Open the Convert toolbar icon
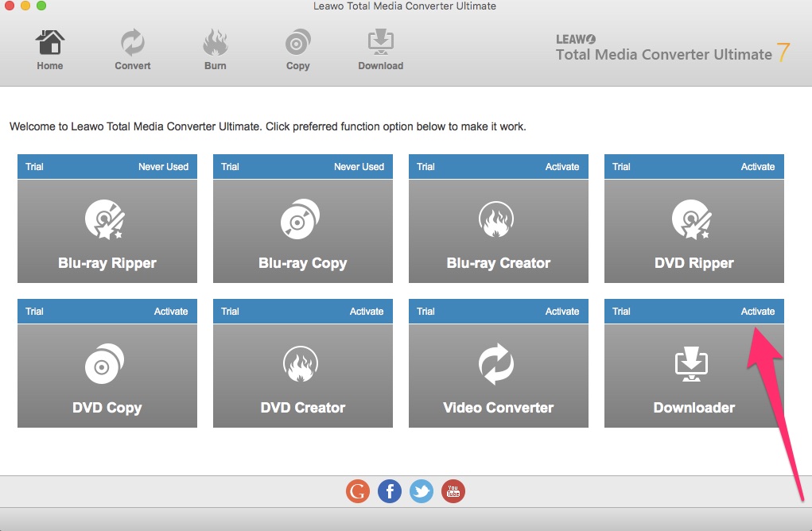 coord(132,44)
